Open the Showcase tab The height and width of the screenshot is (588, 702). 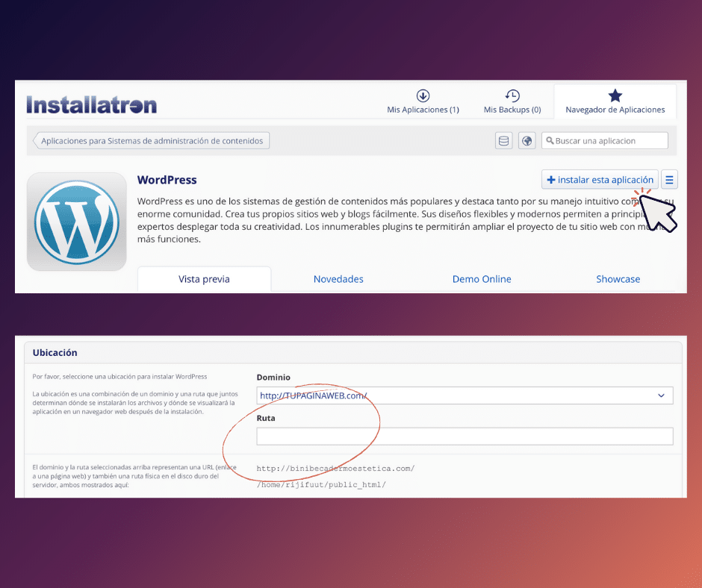[x=618, y=279]
